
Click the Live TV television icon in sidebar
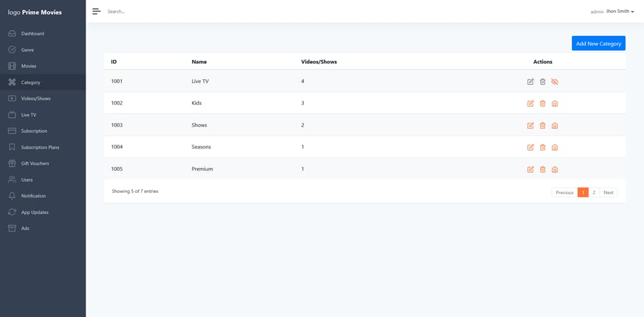(12, 115)
